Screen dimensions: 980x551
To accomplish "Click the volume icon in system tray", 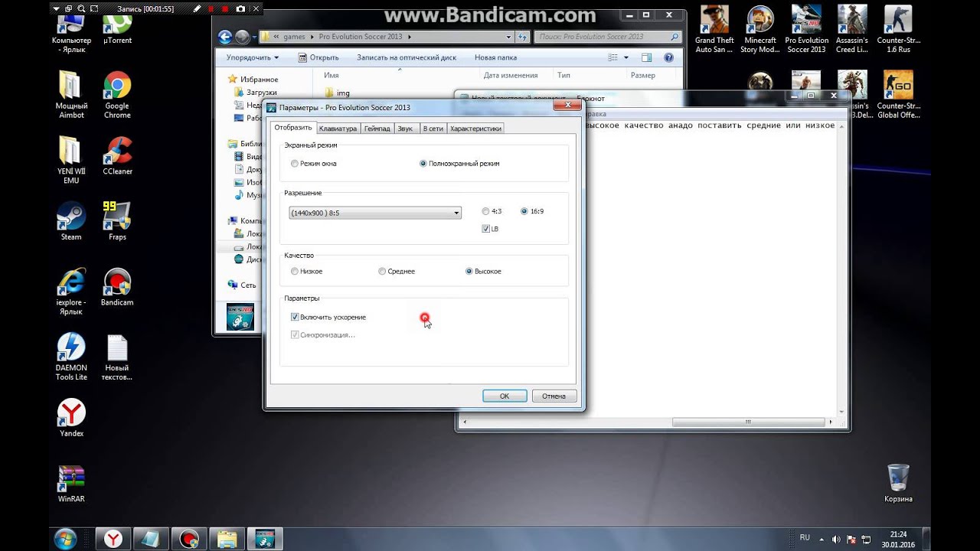I will [836, 540].
